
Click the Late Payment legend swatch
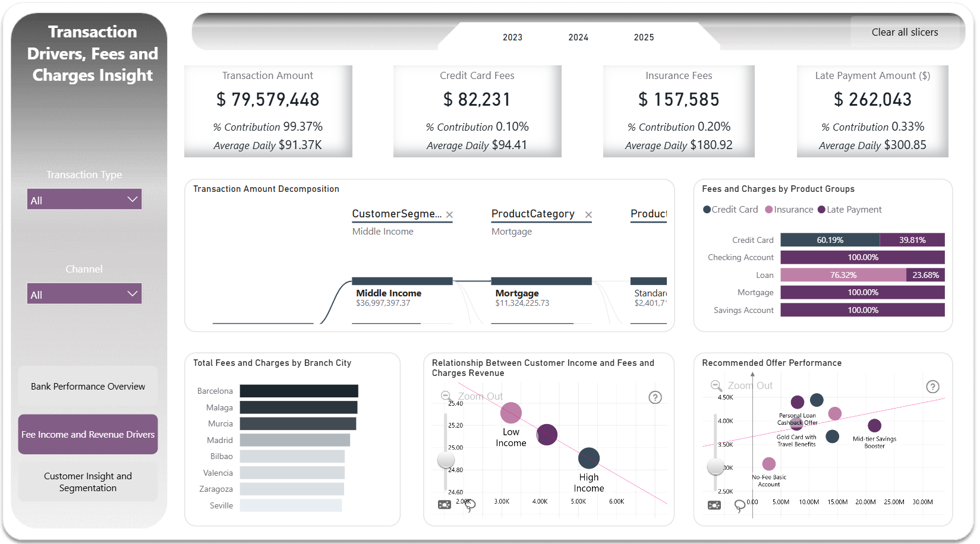pyautogui.click(x=821, y=210)
